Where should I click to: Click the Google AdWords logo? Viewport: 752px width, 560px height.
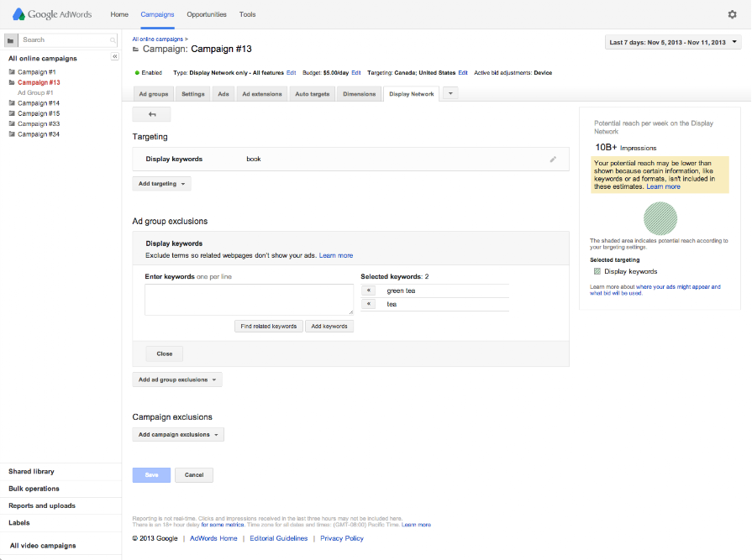pyautogui.click(x=54, y=14)
